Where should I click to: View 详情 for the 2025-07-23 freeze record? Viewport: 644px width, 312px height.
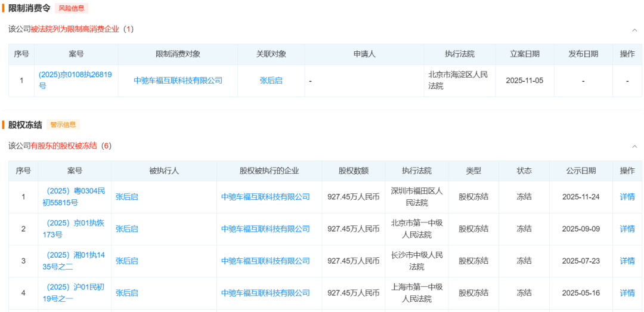tap(627, 261)
